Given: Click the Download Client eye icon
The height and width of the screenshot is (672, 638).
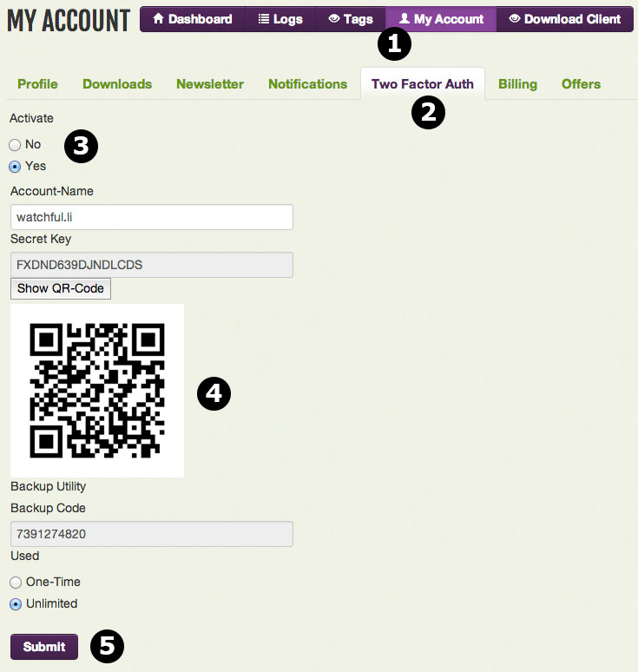Looking at the screenshot, I should [515, 18].
